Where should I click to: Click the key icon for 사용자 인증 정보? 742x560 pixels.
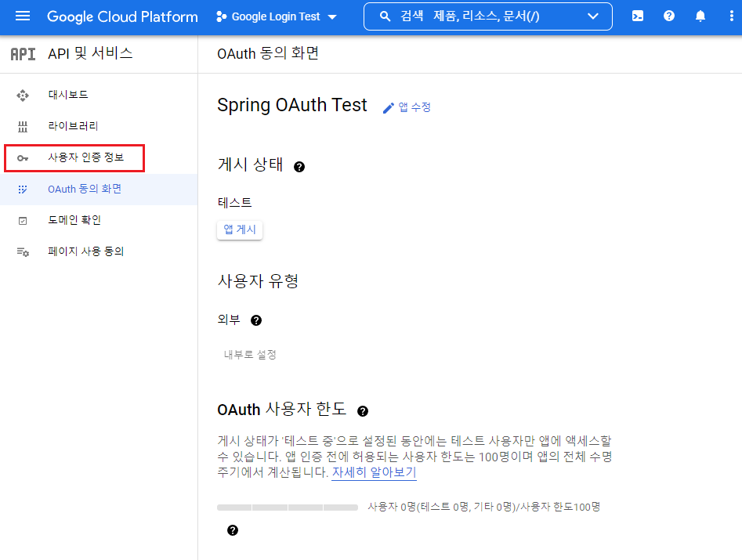point(23,158)
